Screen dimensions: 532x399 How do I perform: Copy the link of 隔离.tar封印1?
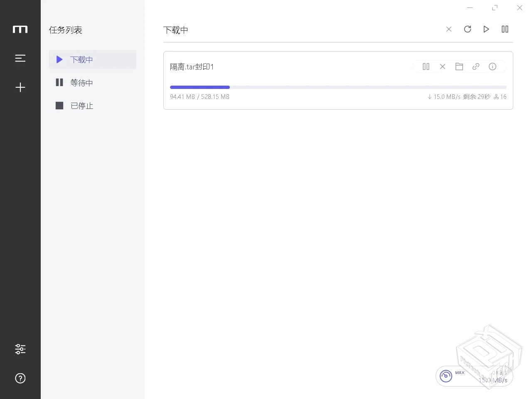(476, 66)
